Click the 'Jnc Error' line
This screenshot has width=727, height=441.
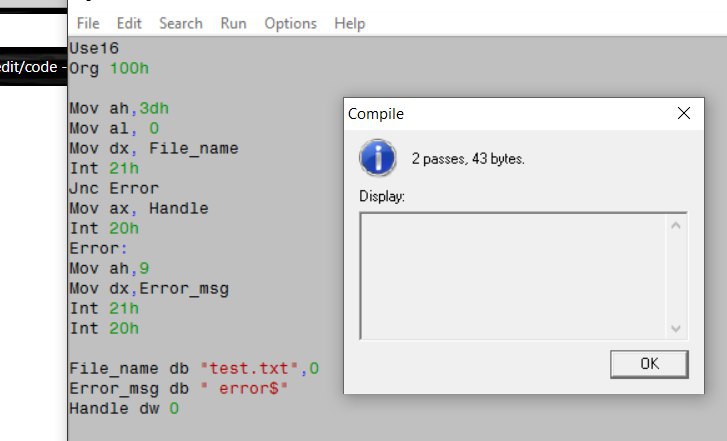pos(114,188)
